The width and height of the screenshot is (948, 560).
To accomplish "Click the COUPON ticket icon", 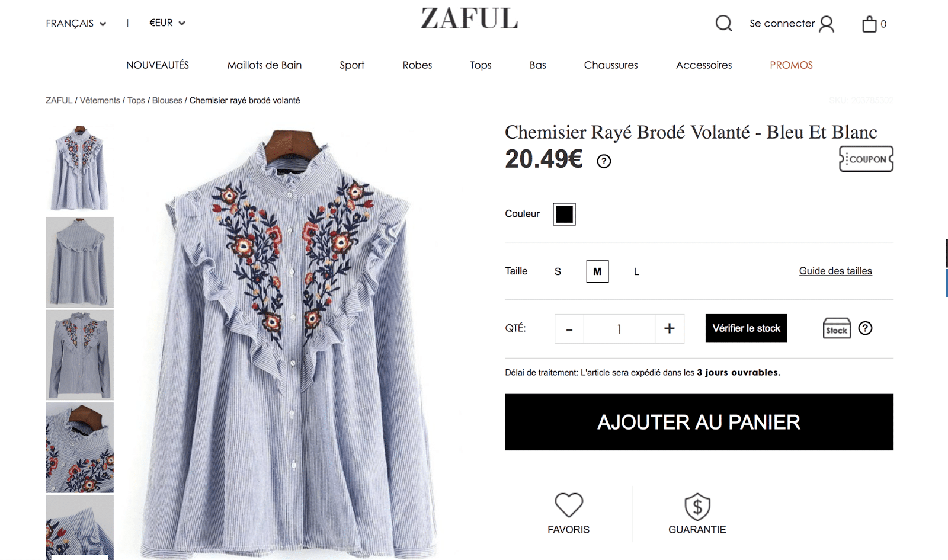I will point(866,159).
